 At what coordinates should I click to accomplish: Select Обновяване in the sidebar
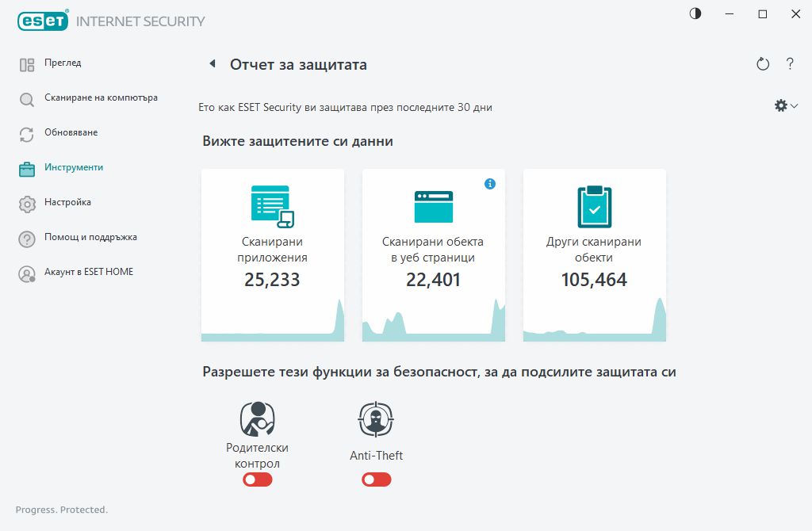pyautogui.click(x=71, y=133)
